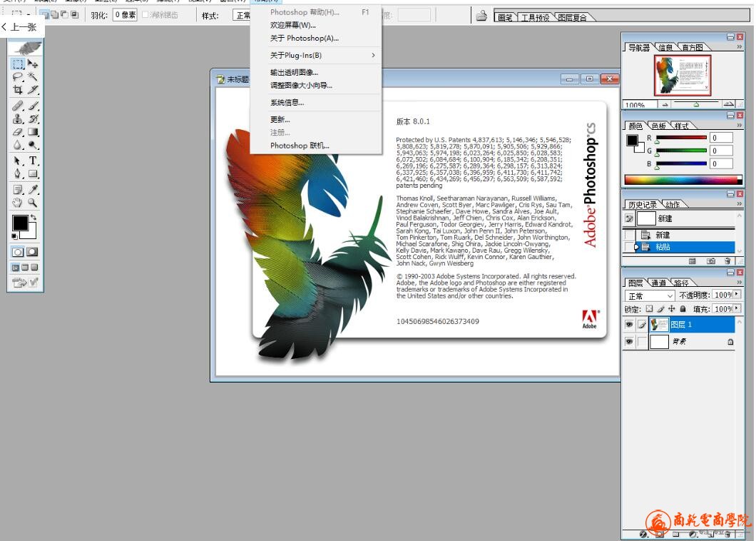Select the Crop tool
The width and height of the screenshot is (756, 541).
(18, 90)
